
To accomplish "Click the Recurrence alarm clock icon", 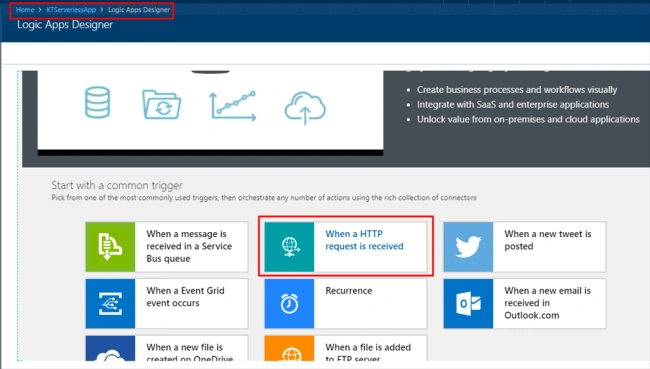I will pyautogui.click(x=289, y=303).
